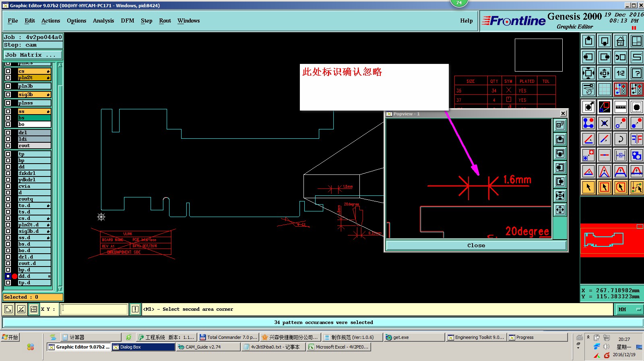Toggle the plnss layer checkbox

pyautogui.click(x=8, y=103)
